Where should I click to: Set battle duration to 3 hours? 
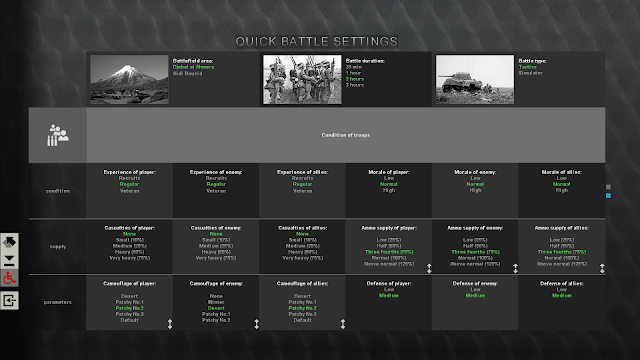click(355, 85)
